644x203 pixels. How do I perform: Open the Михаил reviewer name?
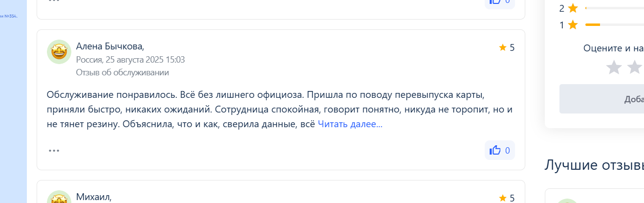tap(94, 197)
